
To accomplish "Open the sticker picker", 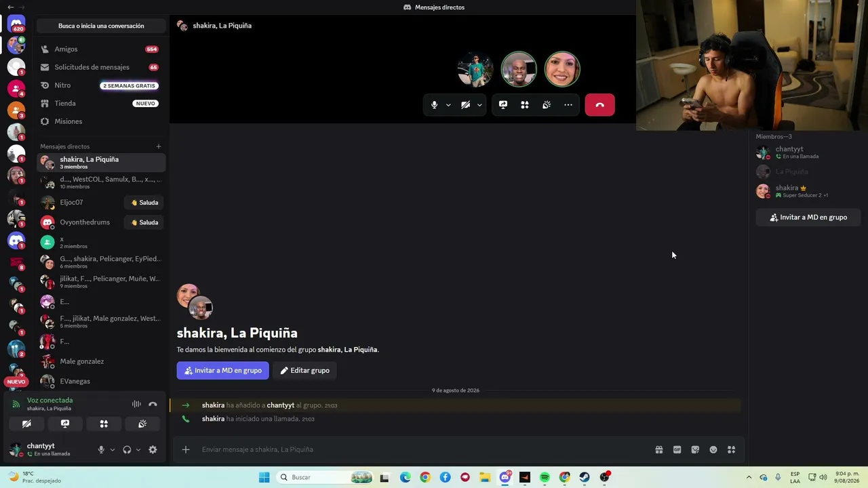I will tap(695, 449).
